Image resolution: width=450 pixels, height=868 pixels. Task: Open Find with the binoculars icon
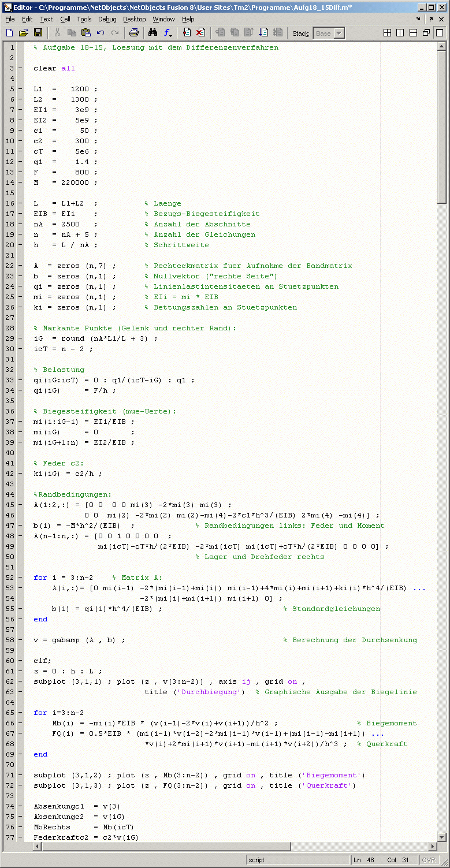[153, 33]
